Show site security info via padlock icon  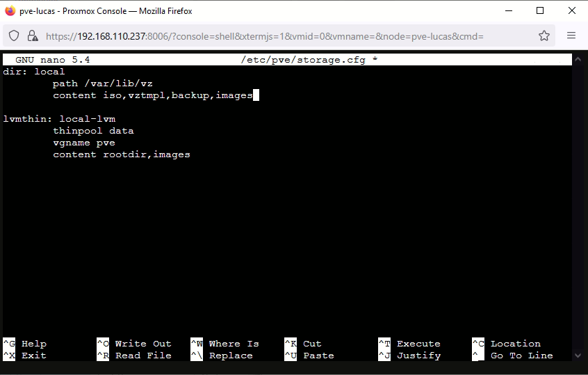point(33,35)
